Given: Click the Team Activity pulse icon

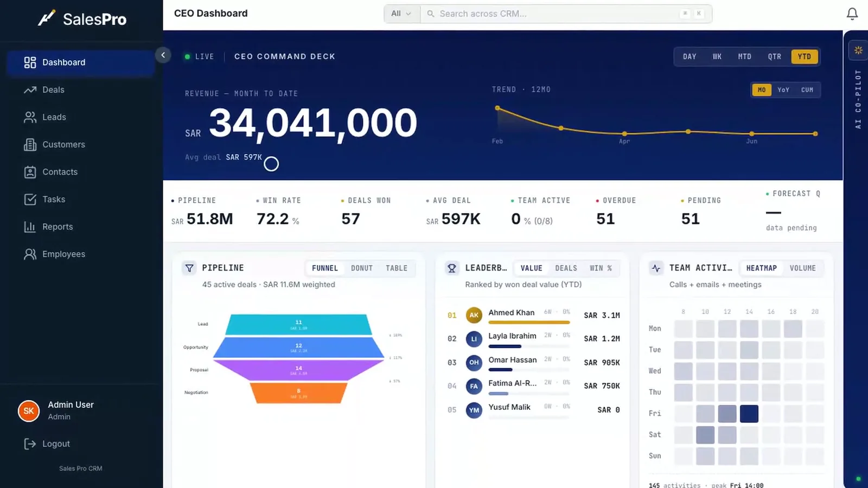Looking at the screenshot, I should tap(656, 268).
